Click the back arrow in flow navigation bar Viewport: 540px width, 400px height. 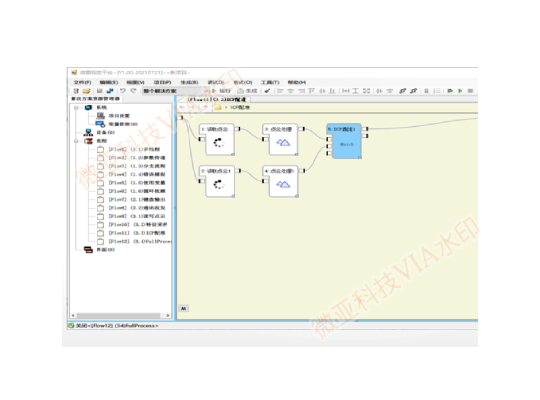[x=182, y=107]
